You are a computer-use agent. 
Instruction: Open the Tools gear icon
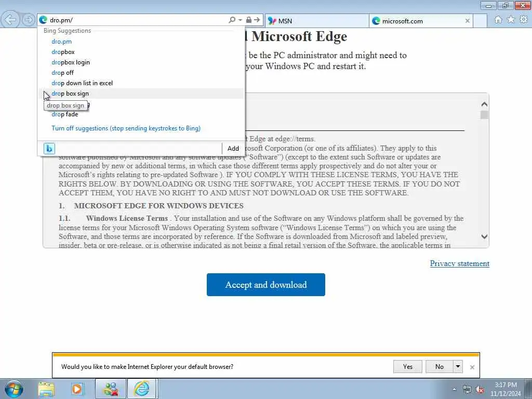[x=524, y=20]
